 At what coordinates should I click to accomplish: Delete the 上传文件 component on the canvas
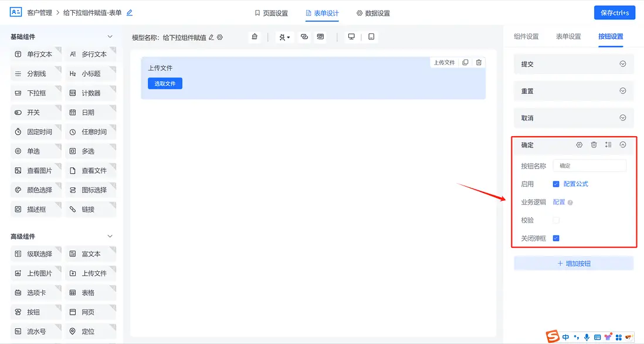coord(479,62)
